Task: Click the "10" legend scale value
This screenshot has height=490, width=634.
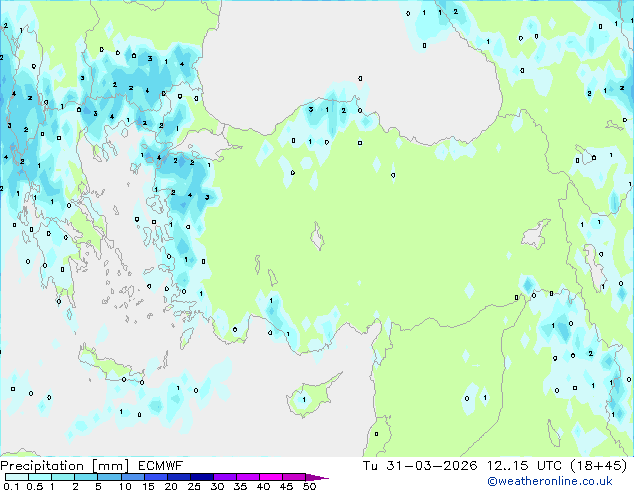Action: [125, 486]
